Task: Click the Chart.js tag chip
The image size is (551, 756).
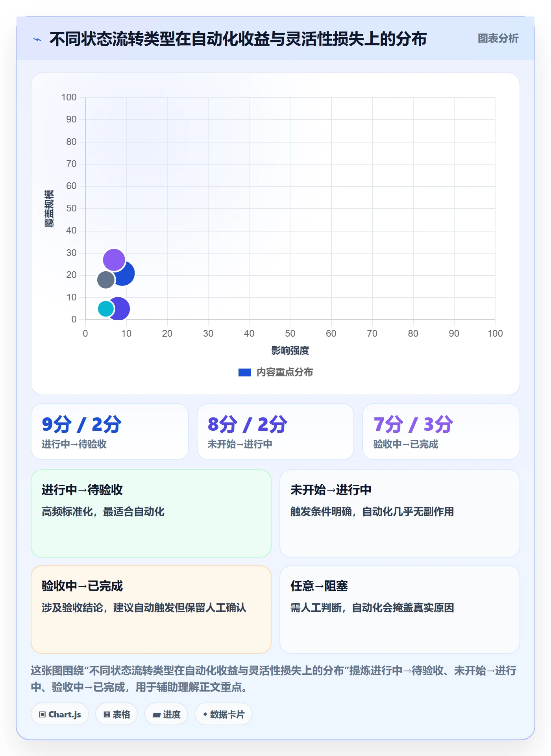Action: click(x=60, y=714)
